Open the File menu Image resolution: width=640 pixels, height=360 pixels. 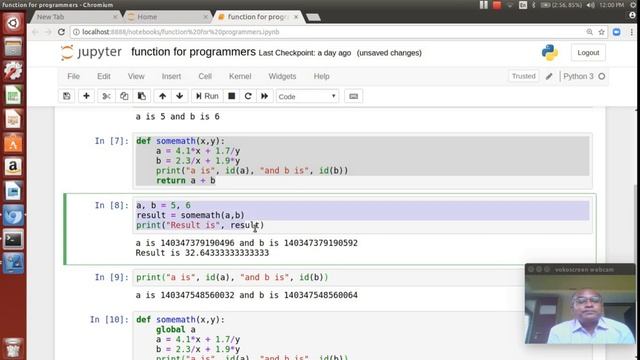(x=73, y=76)
